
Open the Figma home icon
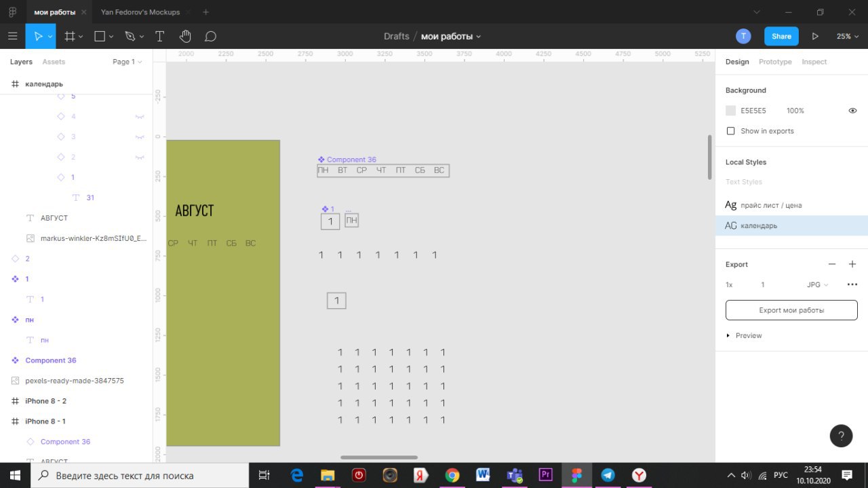(13, 12)
